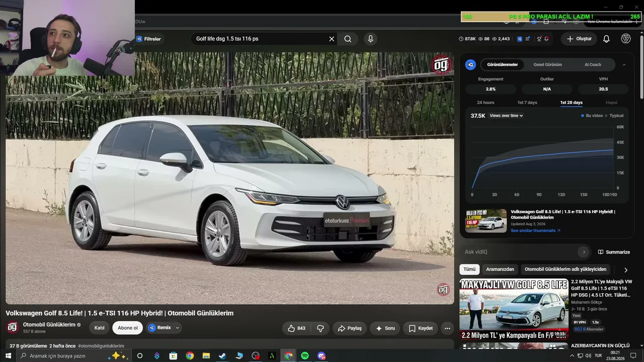Switch to the Genel Görünüm tab
Screen dimensions: 644x362
tap(548, 64)
